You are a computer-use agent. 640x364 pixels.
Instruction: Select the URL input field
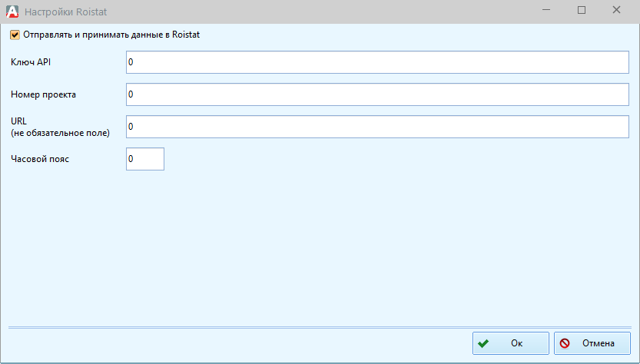(x=377, y=127)
